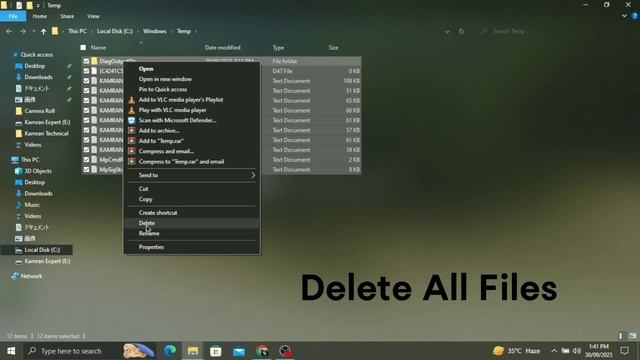Uncheck the 57 KB text document checkbox
The image size is (640, 360).
pyautogui.click(x=86, y=130)
